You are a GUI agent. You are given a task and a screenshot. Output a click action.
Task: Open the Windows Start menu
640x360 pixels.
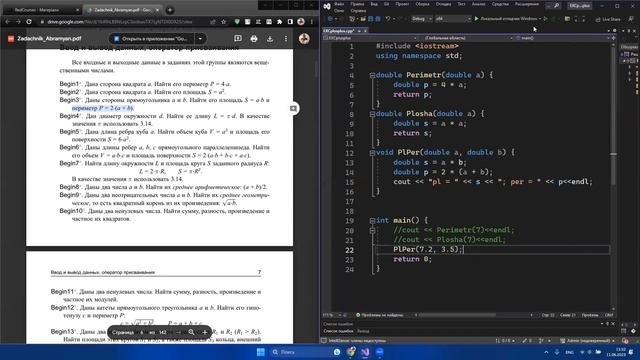260,352
